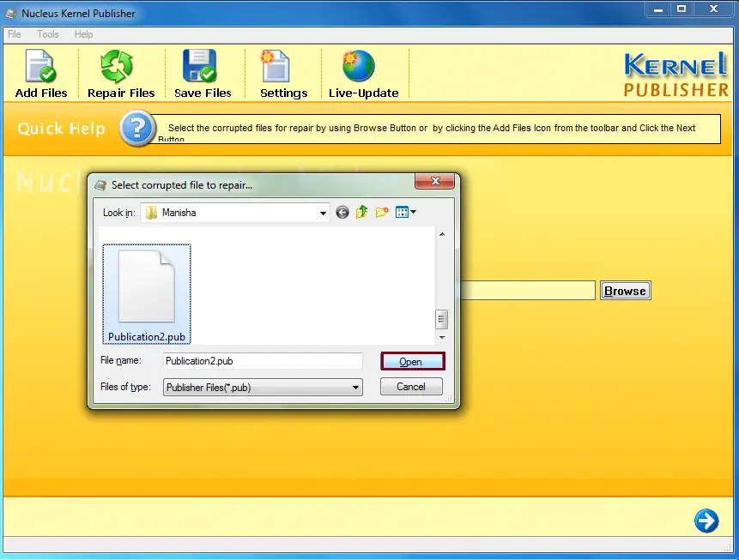This screenshot has width=739, height=560.
Task: Click the Save Files floppy icon
Action: 199,66
